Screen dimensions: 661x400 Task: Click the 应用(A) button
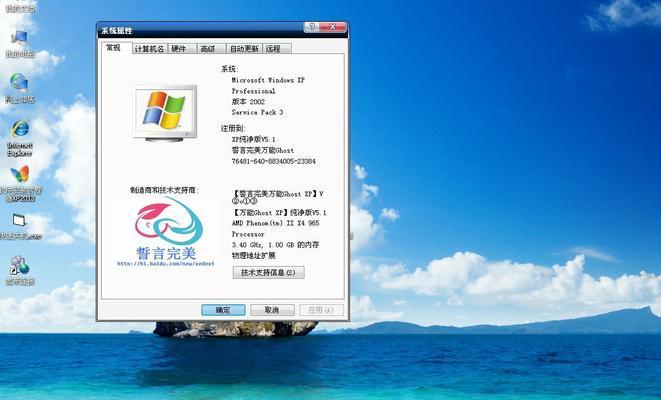coord(321,310)
